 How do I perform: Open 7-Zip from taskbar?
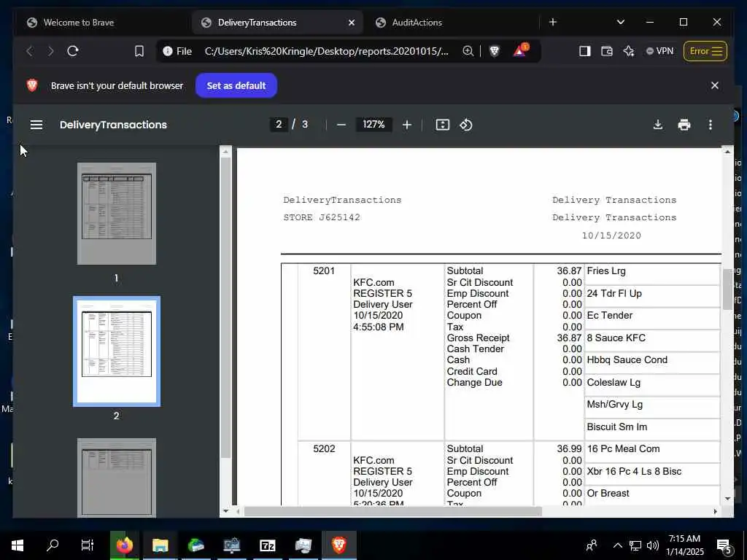267,545
